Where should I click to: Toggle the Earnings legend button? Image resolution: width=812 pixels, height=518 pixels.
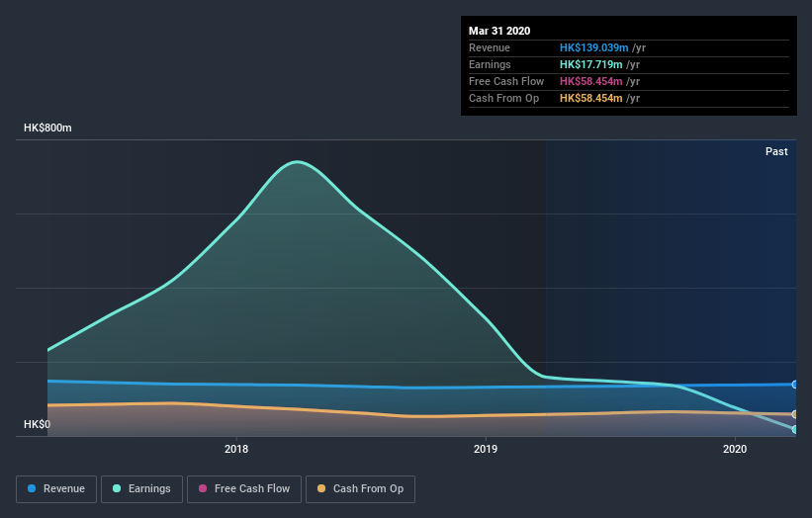tap(141, 489)
